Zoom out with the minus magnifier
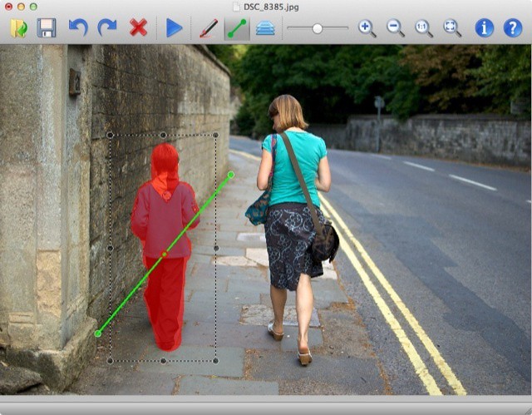 [x=396, y=28]
